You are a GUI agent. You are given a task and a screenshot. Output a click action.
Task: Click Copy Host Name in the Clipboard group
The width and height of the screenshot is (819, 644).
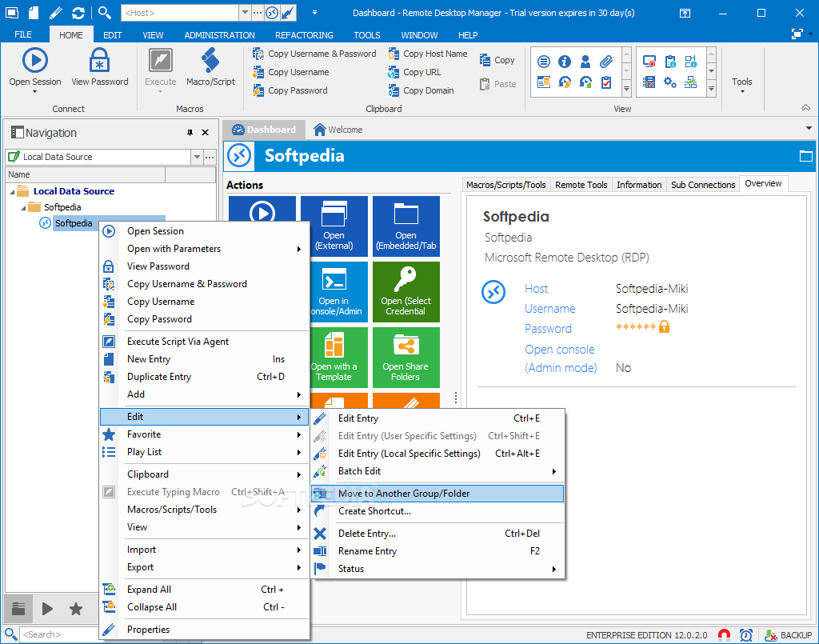click(428, 54)
